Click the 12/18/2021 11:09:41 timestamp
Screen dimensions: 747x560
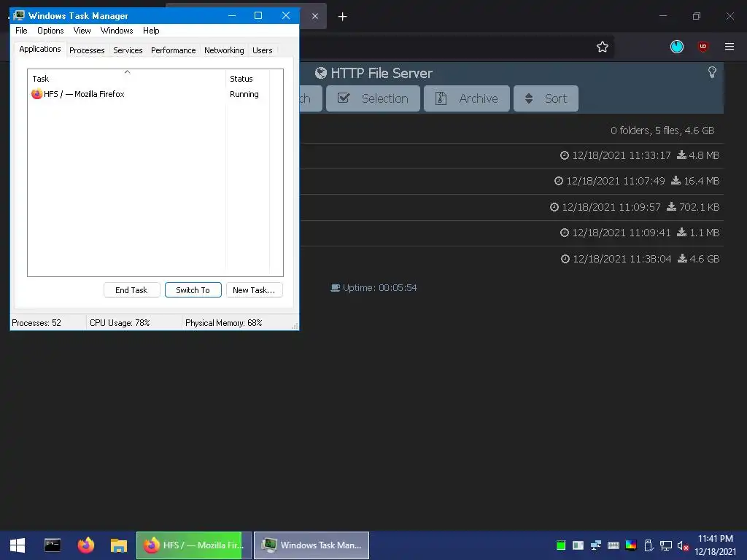(x=622, y=233)
